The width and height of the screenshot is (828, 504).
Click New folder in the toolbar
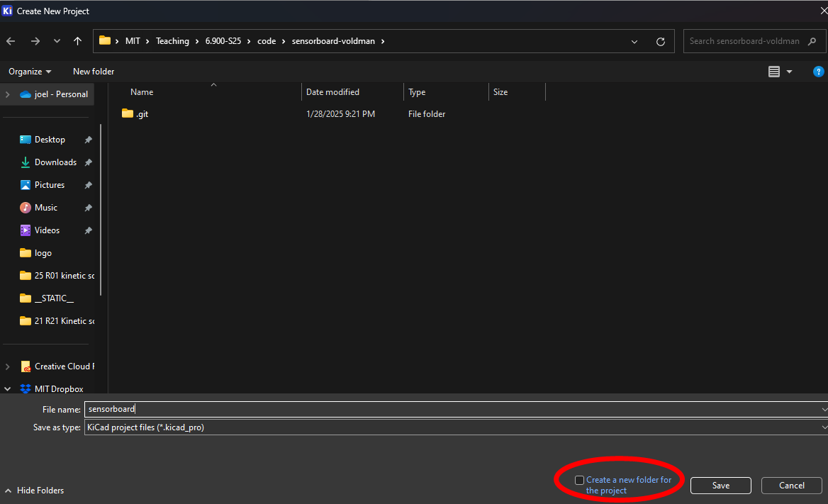(94, 72)
